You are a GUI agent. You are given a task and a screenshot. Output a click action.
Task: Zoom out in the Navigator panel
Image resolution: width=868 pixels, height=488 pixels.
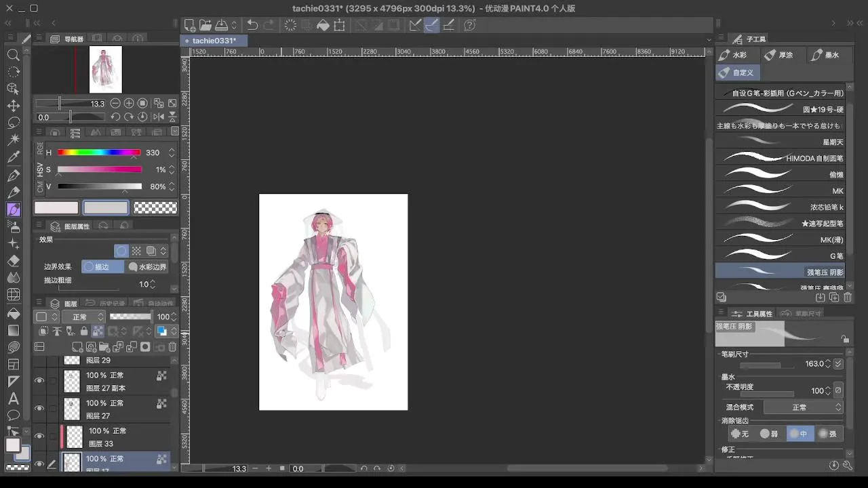coord(115,104)
